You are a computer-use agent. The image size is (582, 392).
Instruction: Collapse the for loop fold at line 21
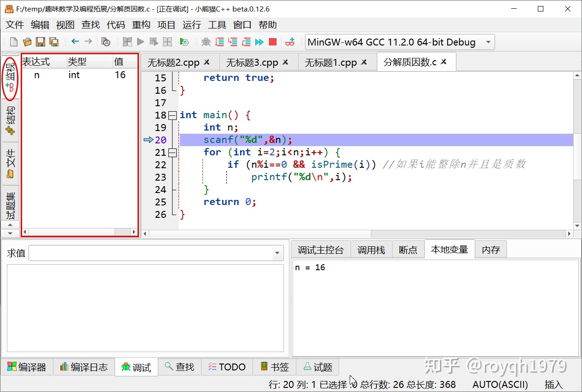(173, 153)
